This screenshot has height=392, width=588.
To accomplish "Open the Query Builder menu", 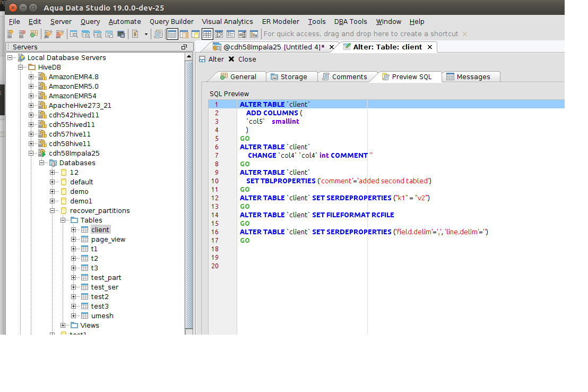I will point(172,22).
